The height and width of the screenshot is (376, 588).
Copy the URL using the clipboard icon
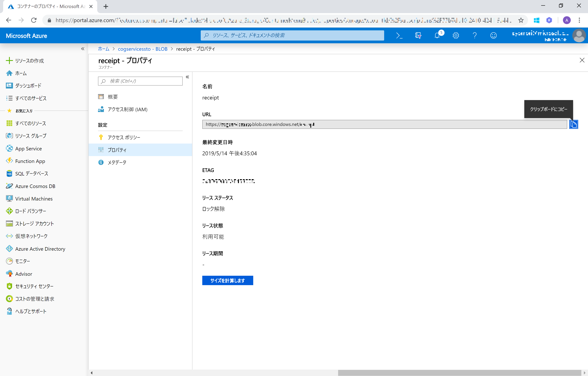(x=574, y=124)
